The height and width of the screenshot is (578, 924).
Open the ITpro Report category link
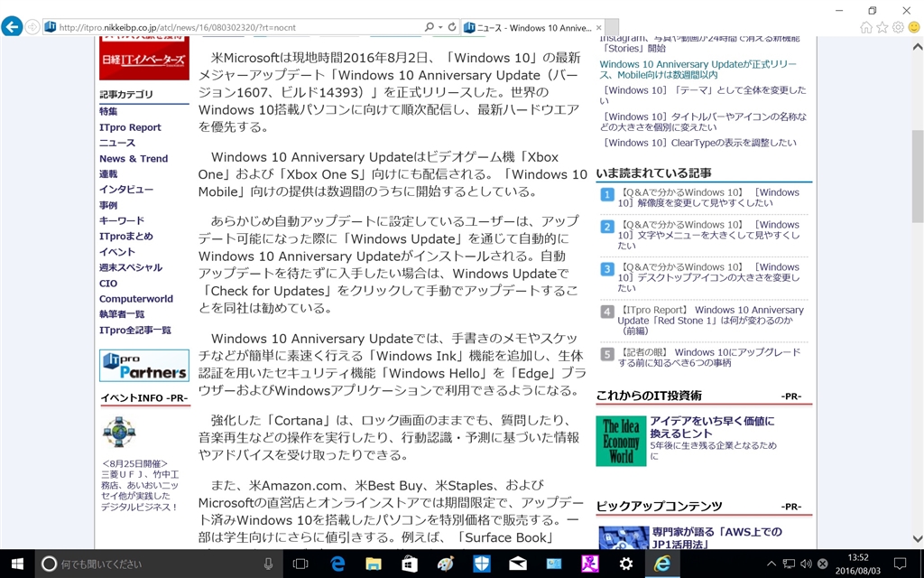(x=130, y=127)
